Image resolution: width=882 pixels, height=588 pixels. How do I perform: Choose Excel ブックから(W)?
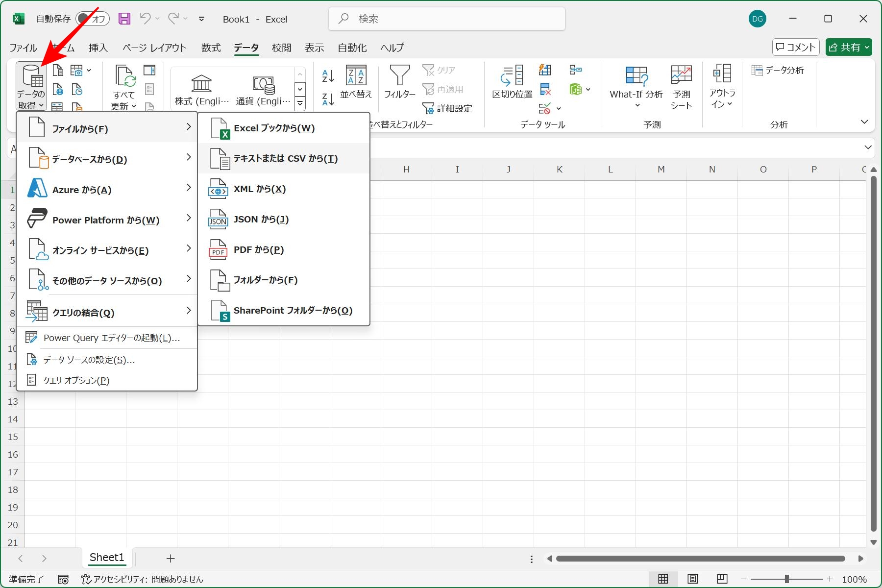point(283,128)
